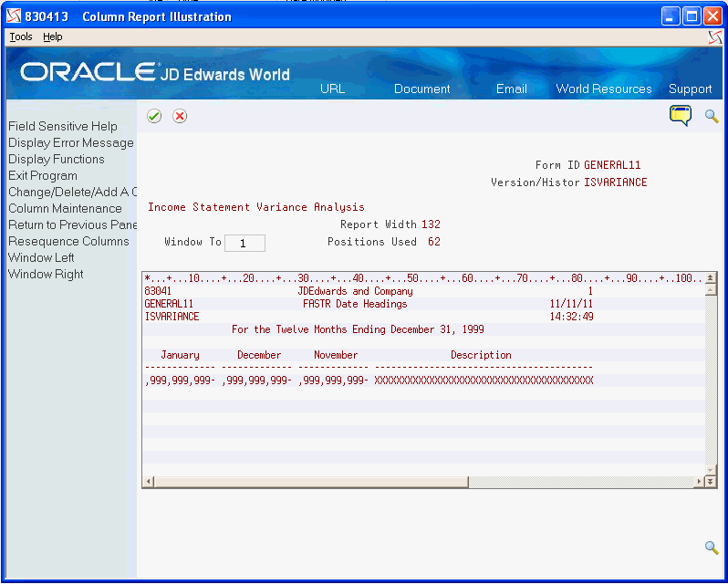Image resolution: width=728 pixels, height=584 pixels.
Task: Click the 83041 report number
Action: [x=158, y=291]
